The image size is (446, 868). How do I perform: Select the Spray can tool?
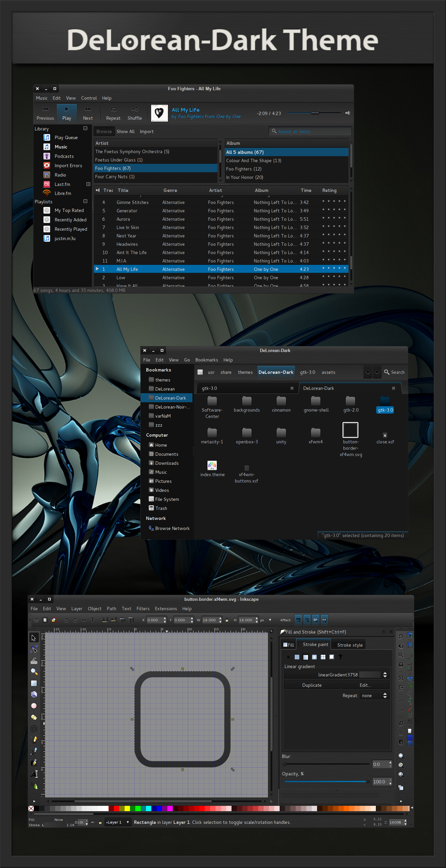coord(34,786)
